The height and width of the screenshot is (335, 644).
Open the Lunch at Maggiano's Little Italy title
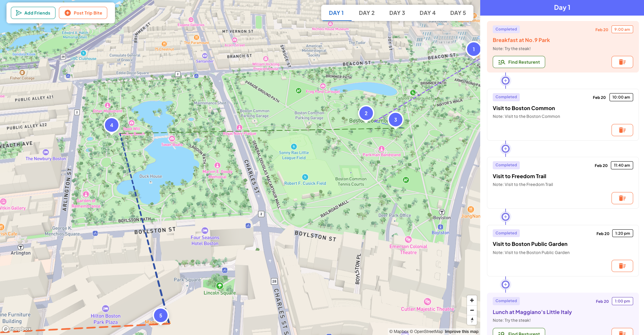point(532,312)
